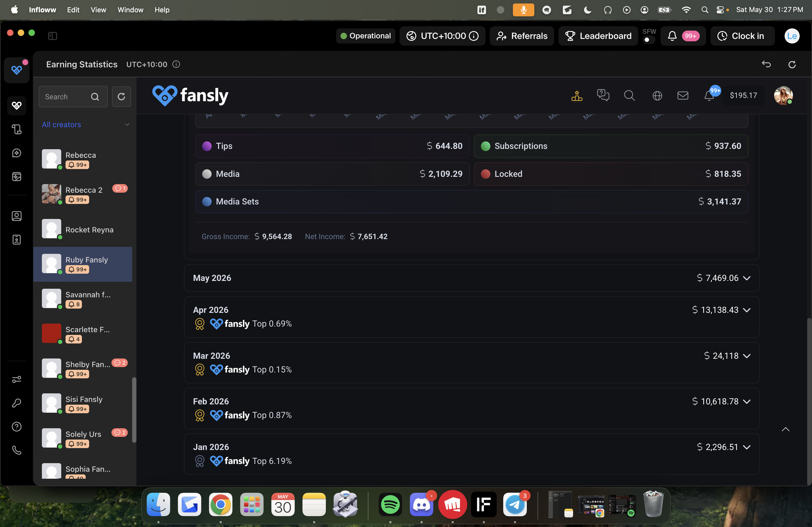
Task: Open the phone icon in left sidebar
Action: tap(16, 451)
